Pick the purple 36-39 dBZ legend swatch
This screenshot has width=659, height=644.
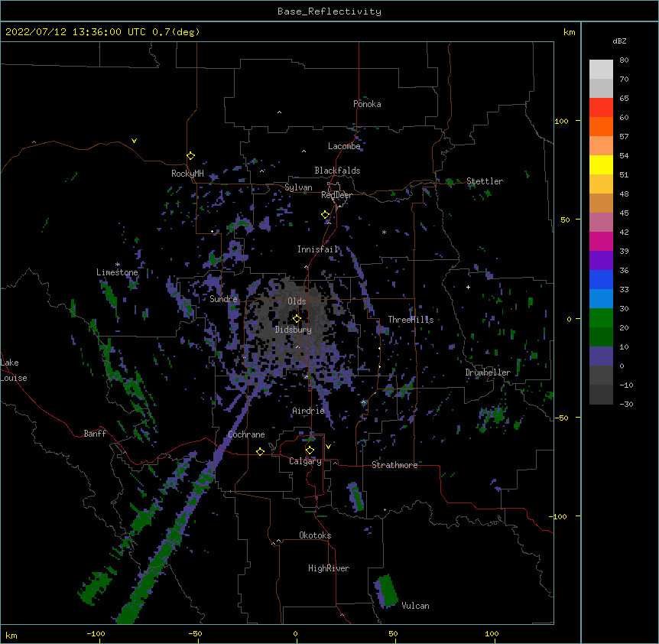(x=601, y=261)
